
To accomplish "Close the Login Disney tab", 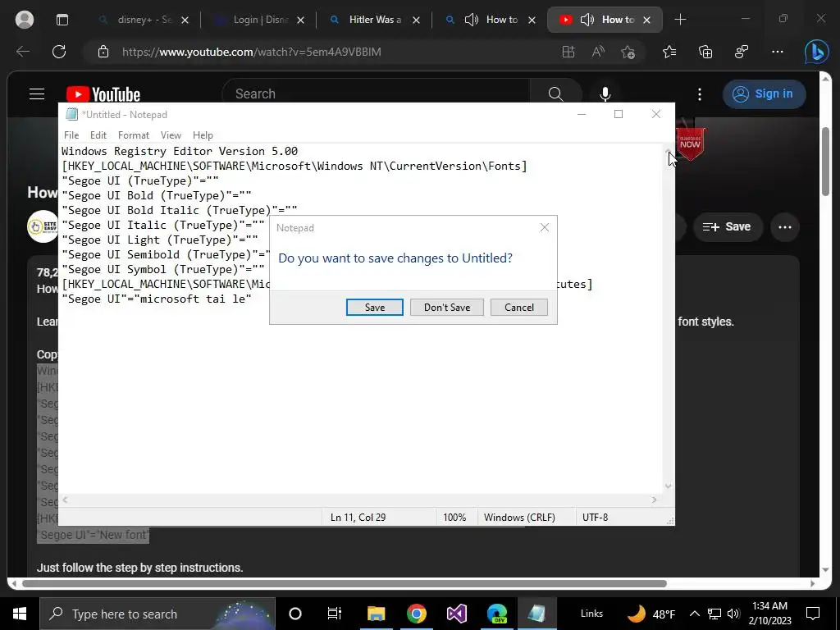I will (300, 20).
